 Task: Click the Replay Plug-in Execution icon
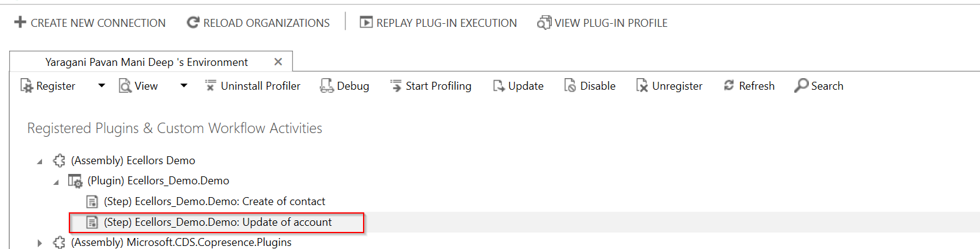(x=366, y=23)
